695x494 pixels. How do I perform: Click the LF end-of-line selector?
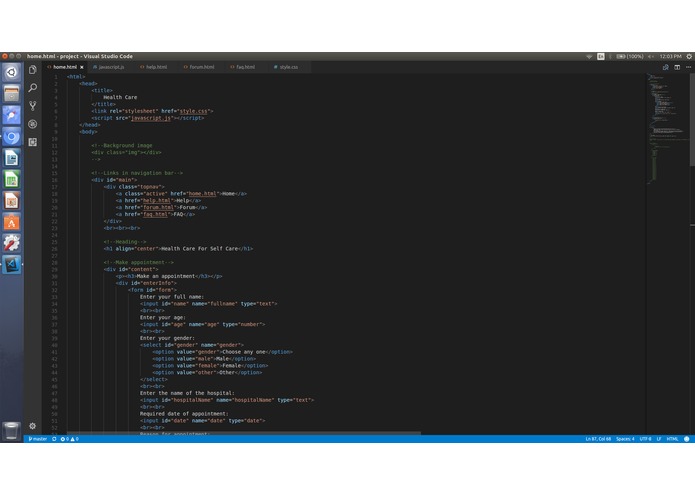coord(659,439)
